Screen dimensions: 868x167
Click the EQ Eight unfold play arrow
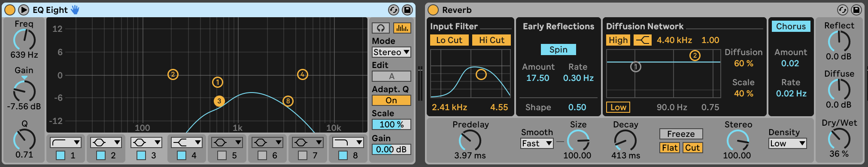(x=24, y=9)
